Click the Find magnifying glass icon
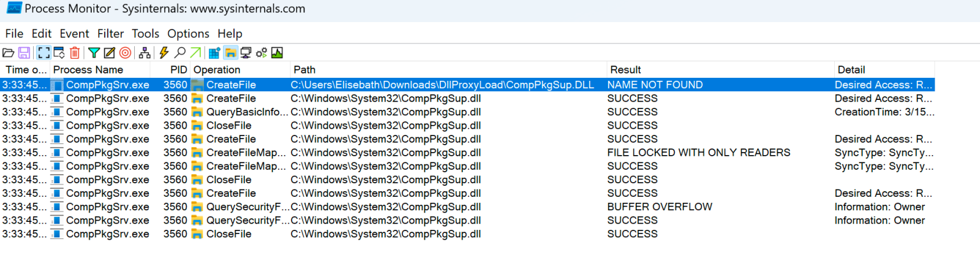Image resolution: width=980 pixels, height=255 pixels. coord(180,53)
